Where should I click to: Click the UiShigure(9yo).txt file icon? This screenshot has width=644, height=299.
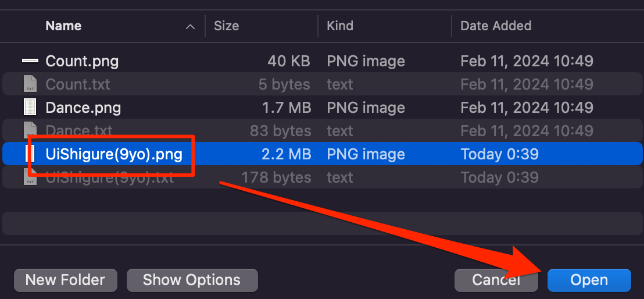(30, 177)
